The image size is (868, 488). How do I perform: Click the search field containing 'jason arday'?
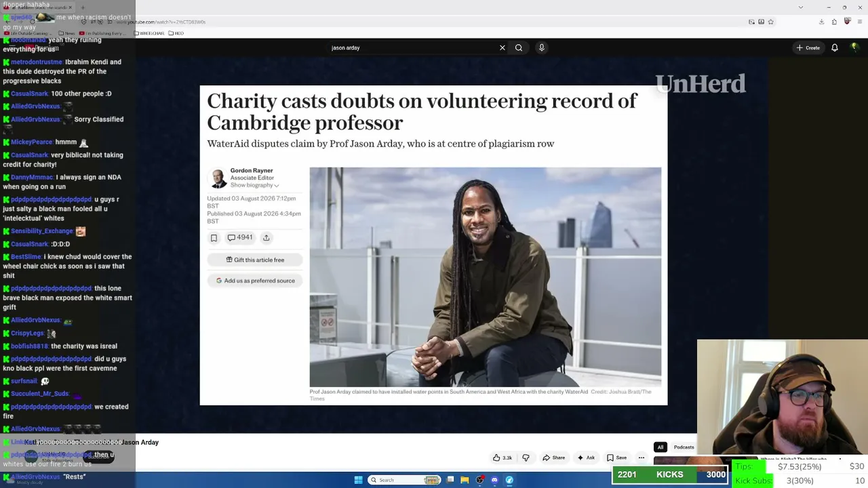(x=412, y=47)
